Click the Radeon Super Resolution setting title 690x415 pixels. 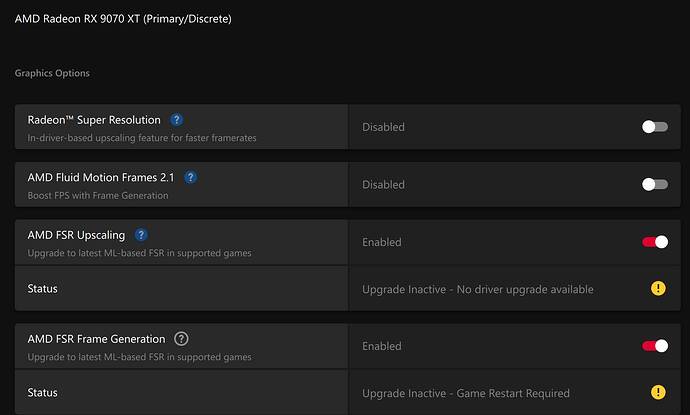[94, 120]
